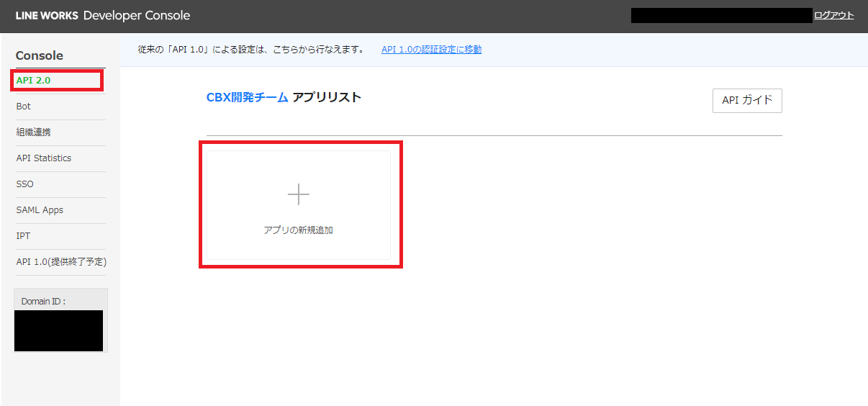Log out via ログアウト link

(833, 16)
